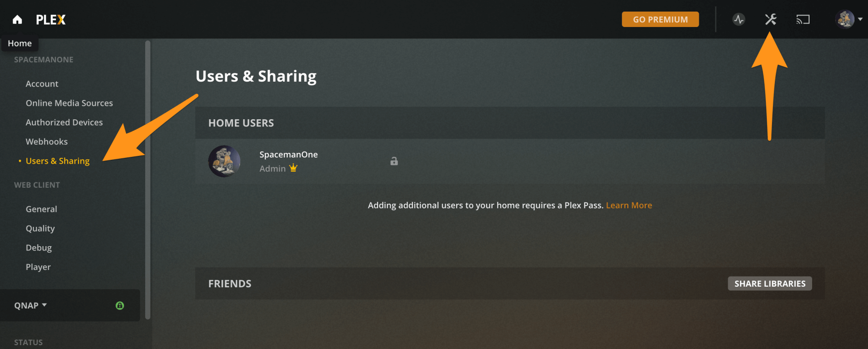Viewport: 868px width, 349px height.
Task: Open Player settings
Action: 38,267
